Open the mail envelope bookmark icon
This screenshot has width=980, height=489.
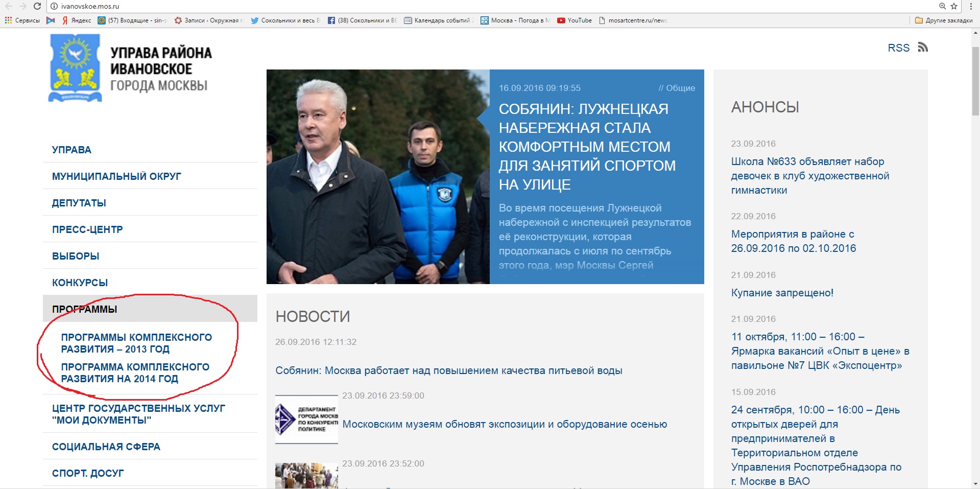(51, 20)
